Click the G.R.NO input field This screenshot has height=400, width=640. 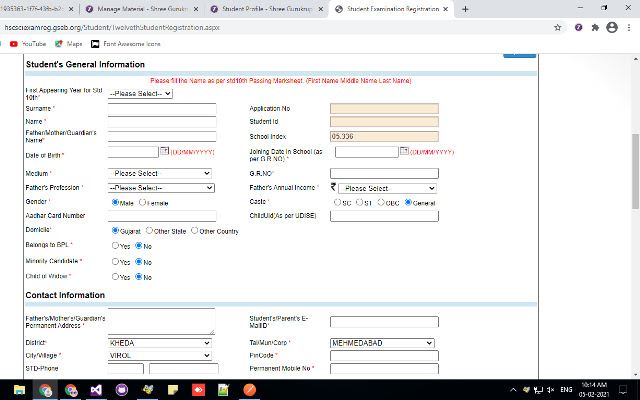pyautogui.click(x=384, y=173)
